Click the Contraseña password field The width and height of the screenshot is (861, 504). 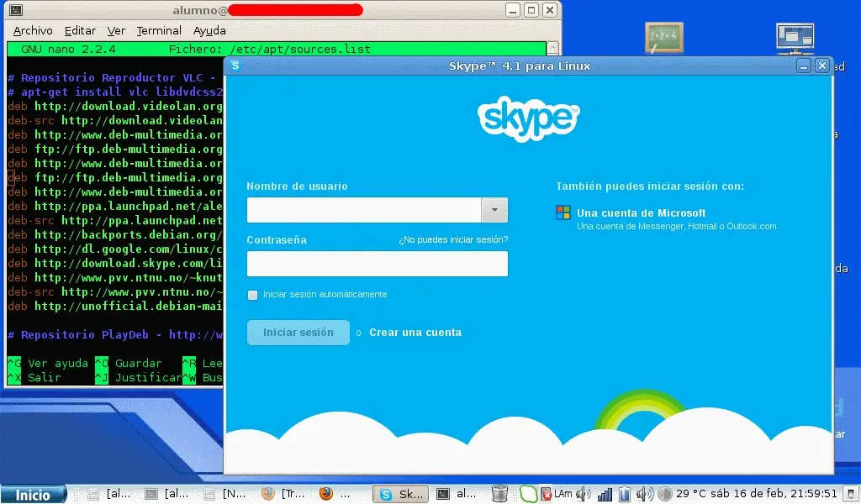tap(378, 264)
